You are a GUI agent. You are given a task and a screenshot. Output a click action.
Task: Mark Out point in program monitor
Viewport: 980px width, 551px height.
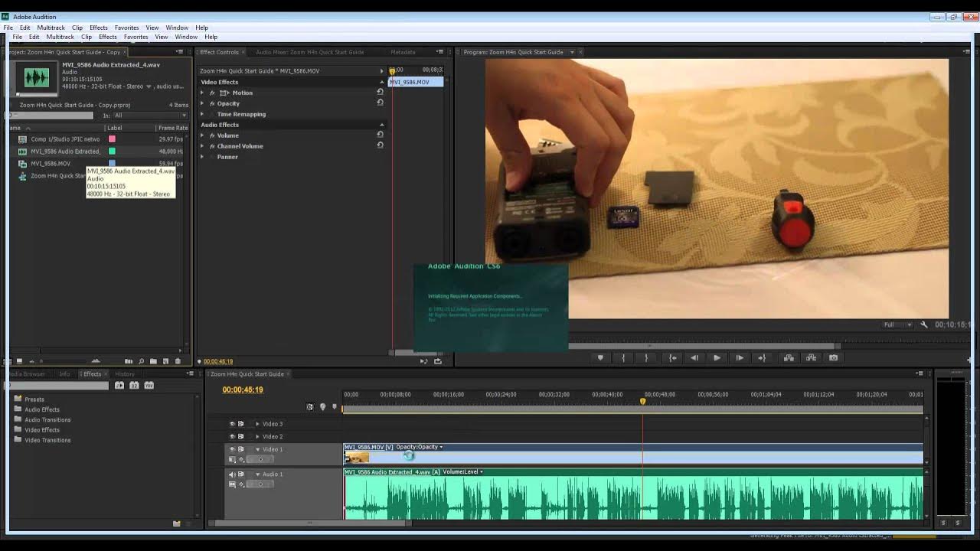pyautogui.click(x=646, y=357)
